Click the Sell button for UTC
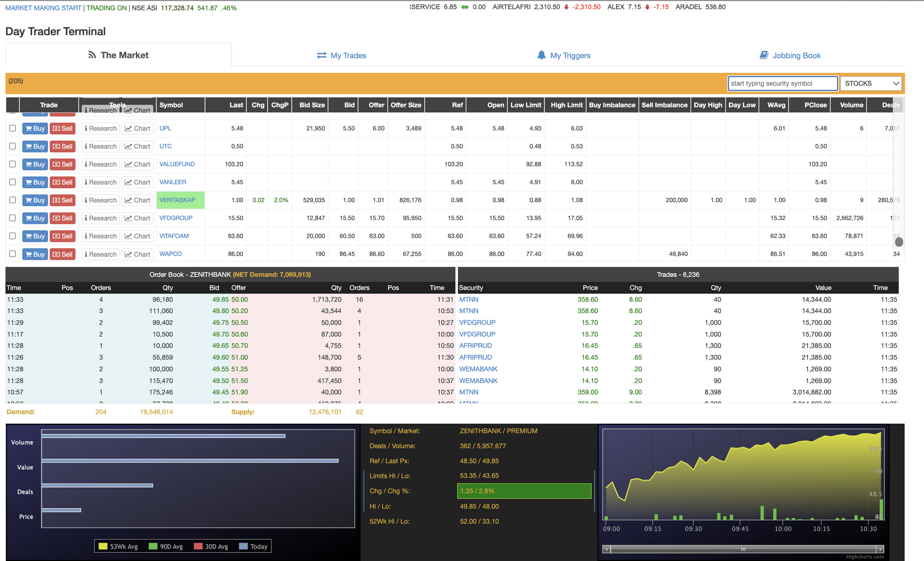The image size is (924, 561). 63,146
